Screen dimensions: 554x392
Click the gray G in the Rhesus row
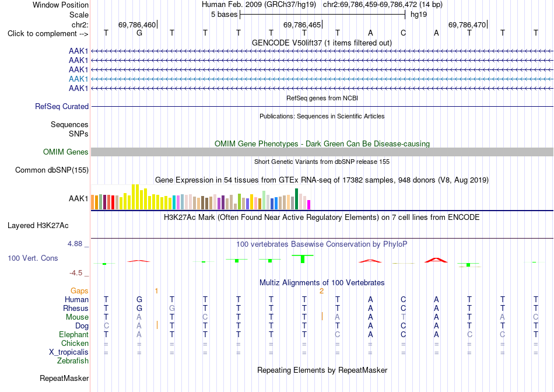(x=172, y=308)
